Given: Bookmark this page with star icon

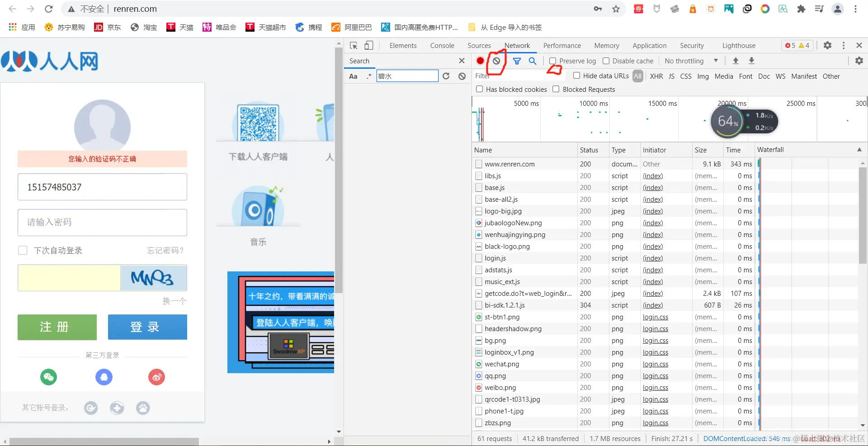Looking at the screenshot, I should (x=616, y=9).
